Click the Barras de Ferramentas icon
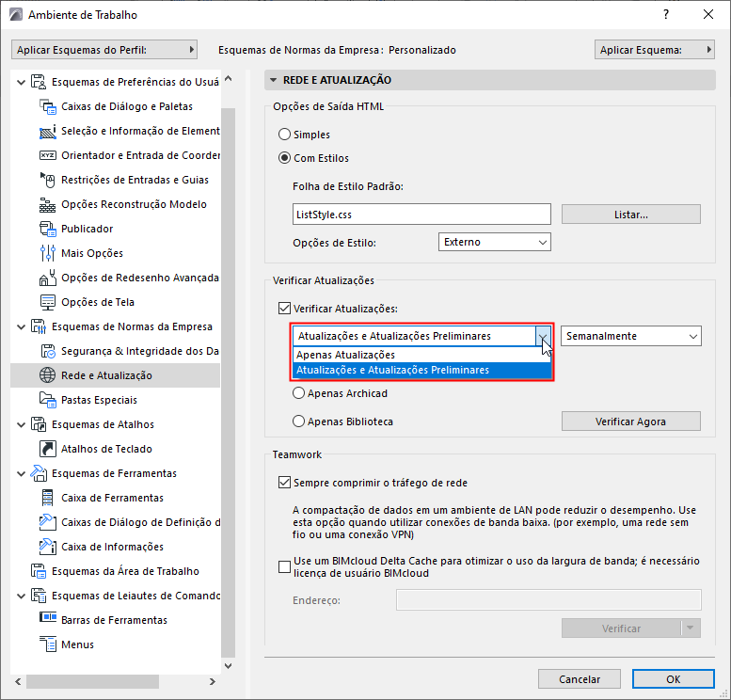Screen dimensions: 731x700 48,617
